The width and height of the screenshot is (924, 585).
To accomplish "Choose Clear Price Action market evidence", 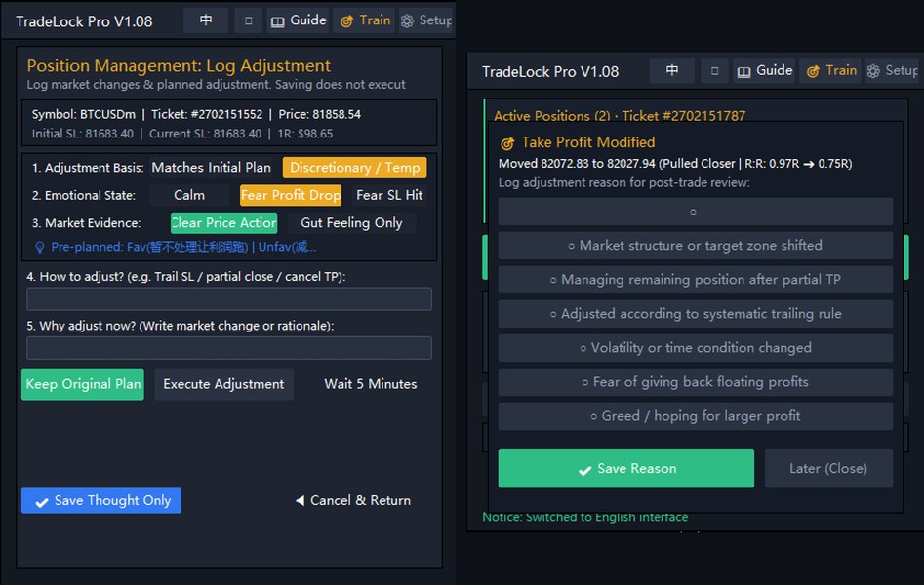I will click(x=224, y=222).
